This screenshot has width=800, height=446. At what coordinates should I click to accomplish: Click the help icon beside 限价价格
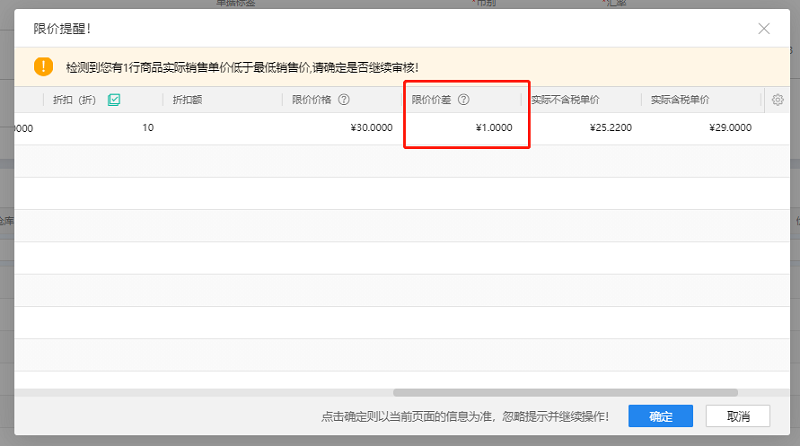pyautogui.click(x=344, y=100)
